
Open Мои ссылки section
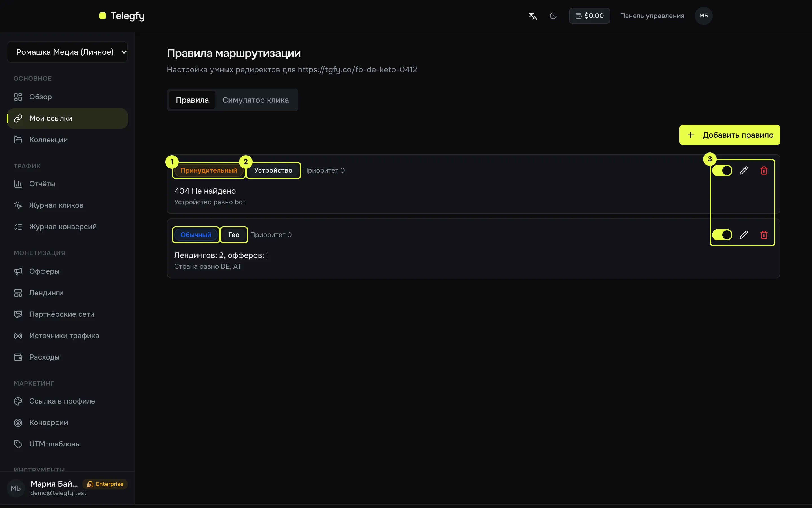[67, 118]
